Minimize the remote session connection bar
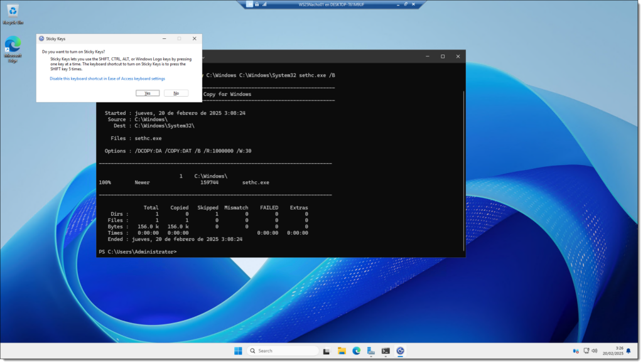643x364 pixels. pos(397,4)
